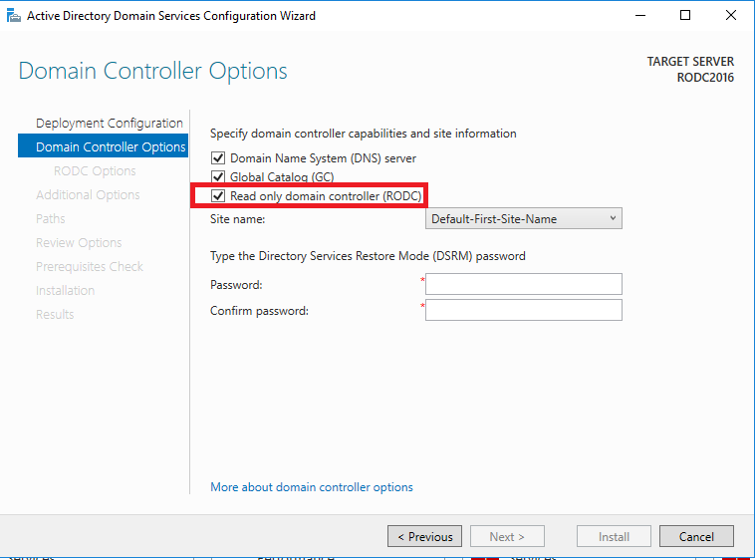755x560 pixels.
Task: Maximize the wizard window
Action: tap(685, 15)
